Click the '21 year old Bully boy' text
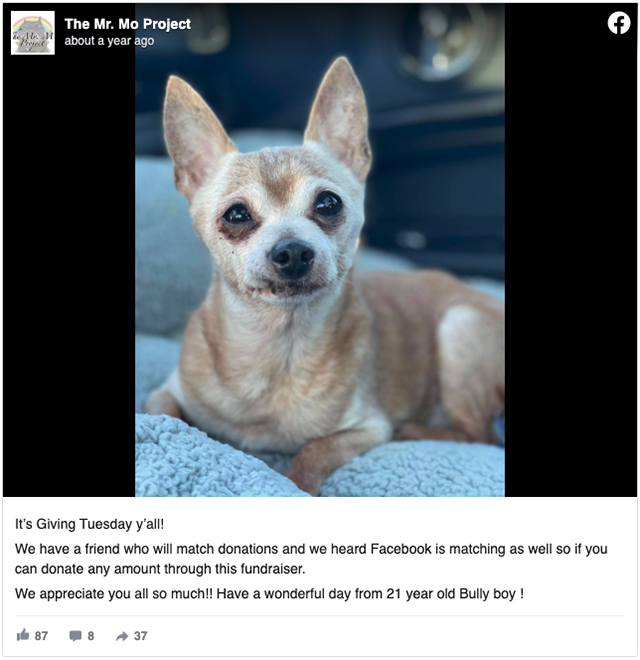 451,593
